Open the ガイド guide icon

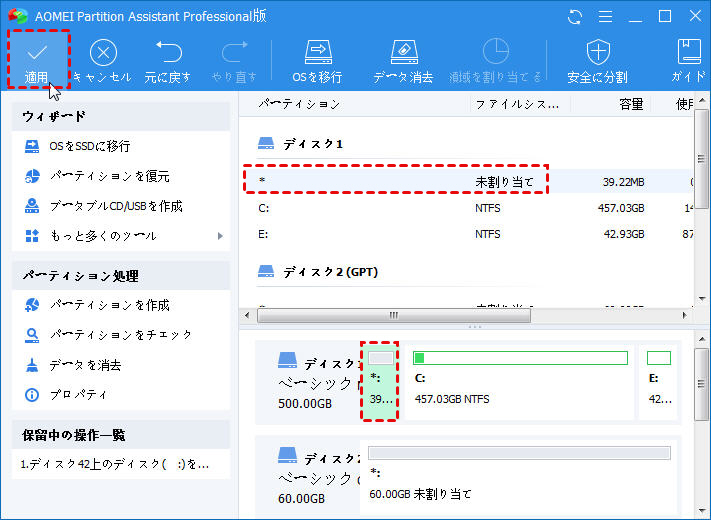click(689, 52)
